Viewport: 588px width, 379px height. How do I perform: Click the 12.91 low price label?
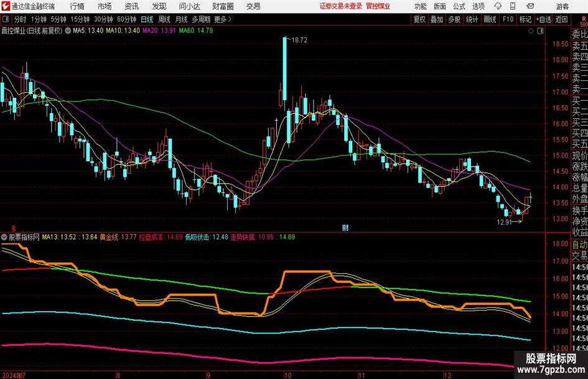504,222
